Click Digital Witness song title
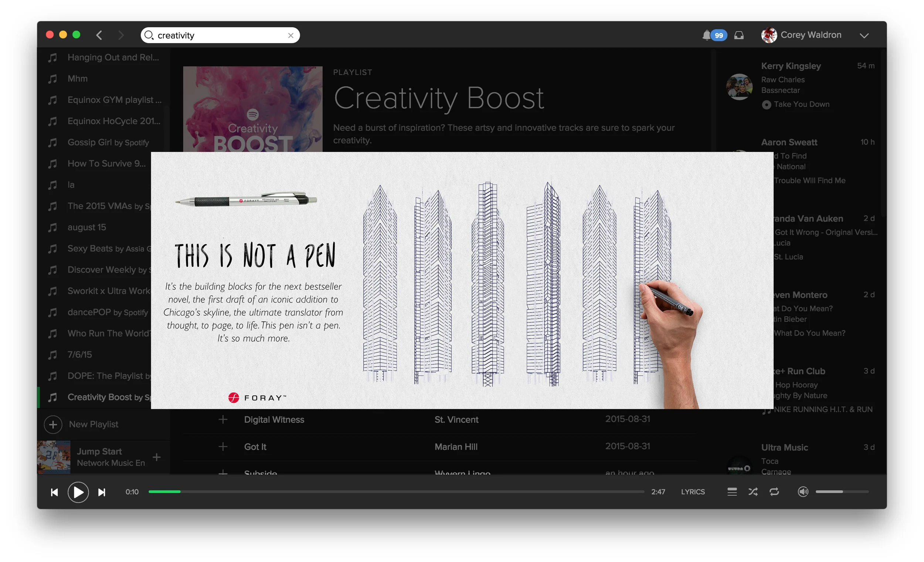924x562 pixels. (x=274, y=419)
